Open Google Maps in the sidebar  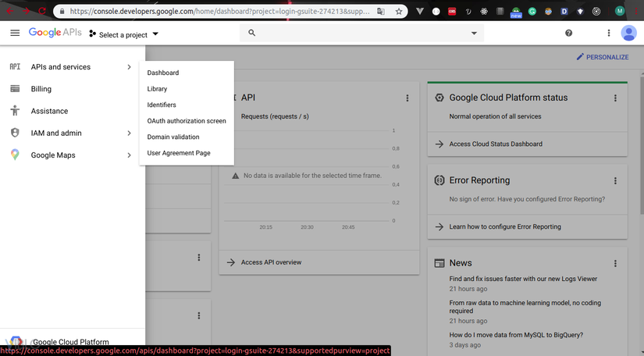[x=53, y=155]
